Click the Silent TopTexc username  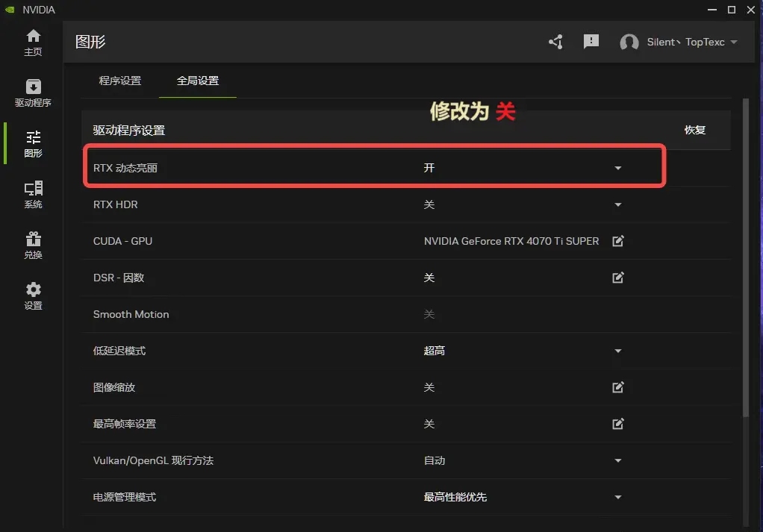click(685, 43)
